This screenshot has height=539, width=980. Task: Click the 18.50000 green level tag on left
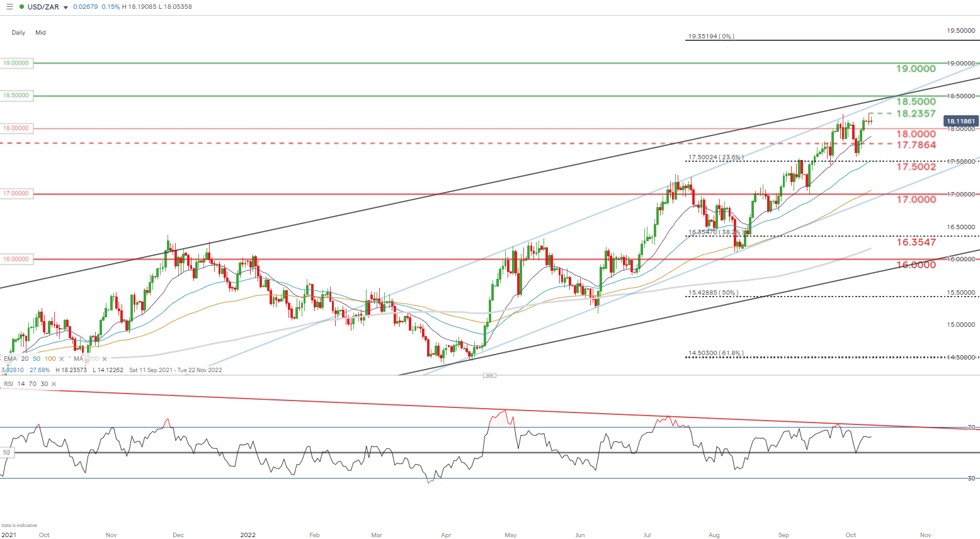pos(16,96)
